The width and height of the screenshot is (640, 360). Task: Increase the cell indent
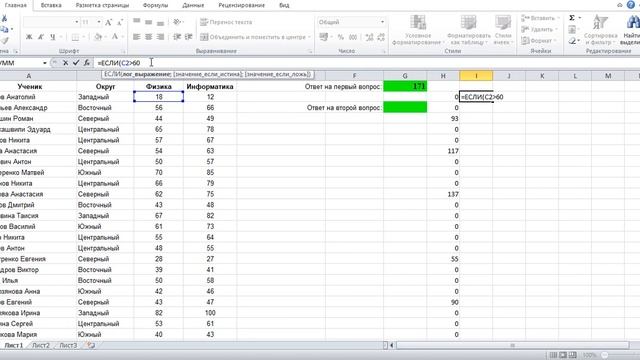[189, 37]
